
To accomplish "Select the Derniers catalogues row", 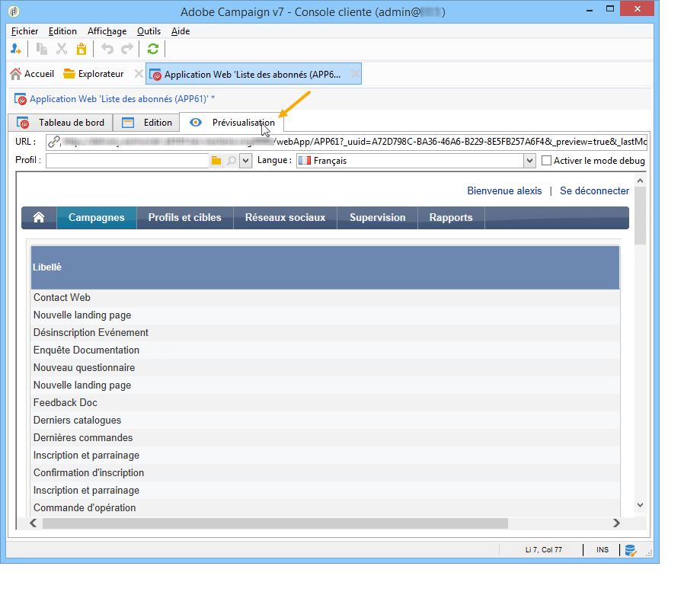I will tap(325, 420).
